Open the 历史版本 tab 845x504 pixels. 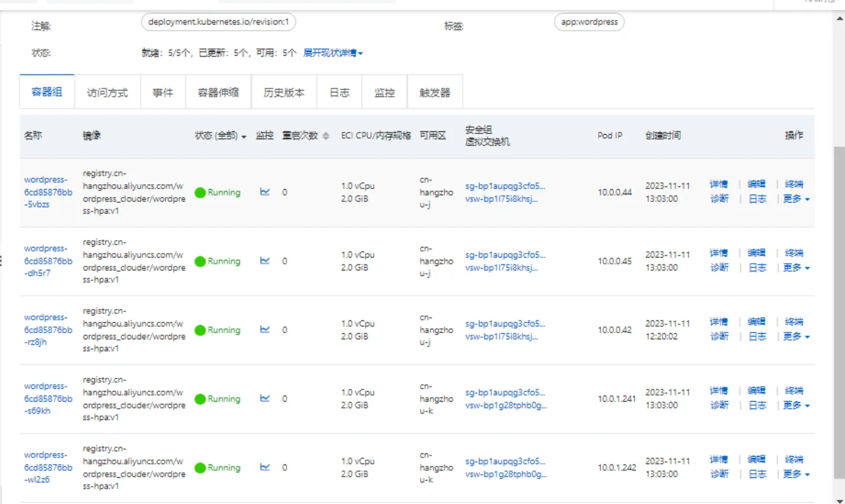tap(284, 92)
